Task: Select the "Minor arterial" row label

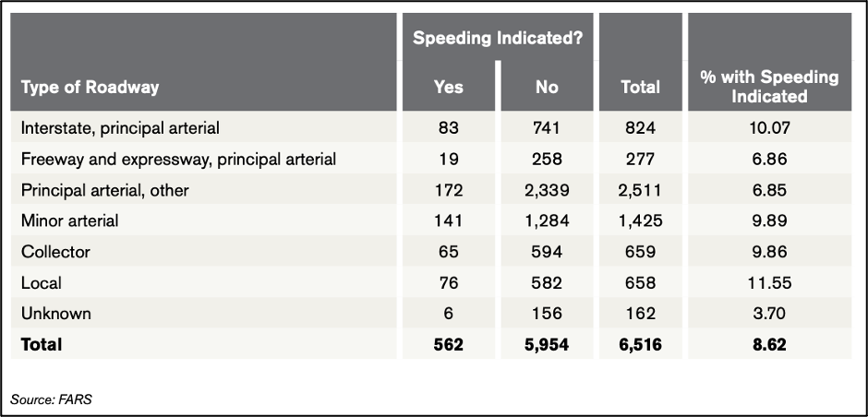Action: tap(70, 221)
